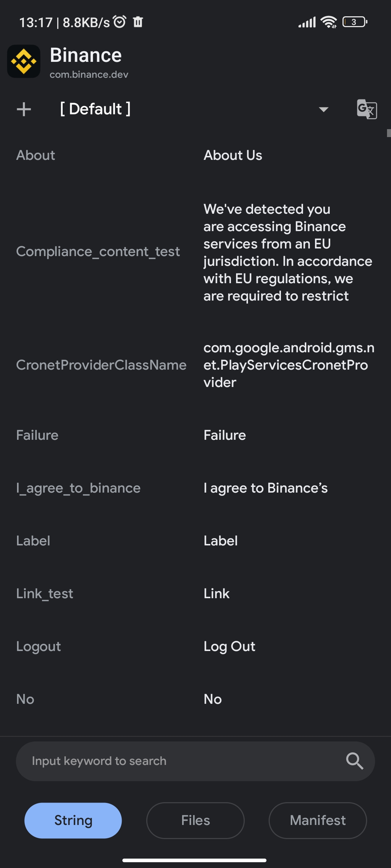
Task: Switch to the Files tab
Action: click(x=195, y=820)
